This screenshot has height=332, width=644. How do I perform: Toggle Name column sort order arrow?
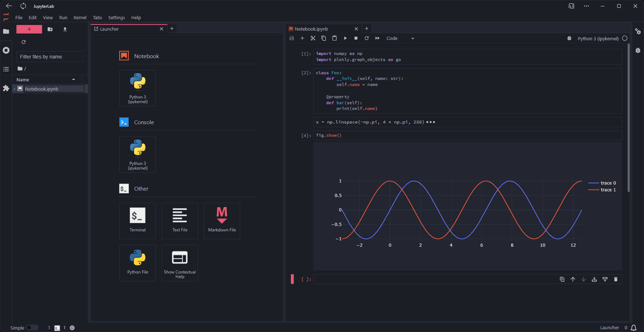point(74,79)
